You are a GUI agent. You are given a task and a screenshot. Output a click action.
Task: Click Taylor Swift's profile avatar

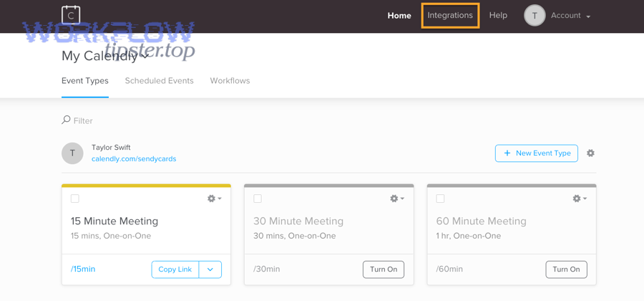(x=72, y=153)
